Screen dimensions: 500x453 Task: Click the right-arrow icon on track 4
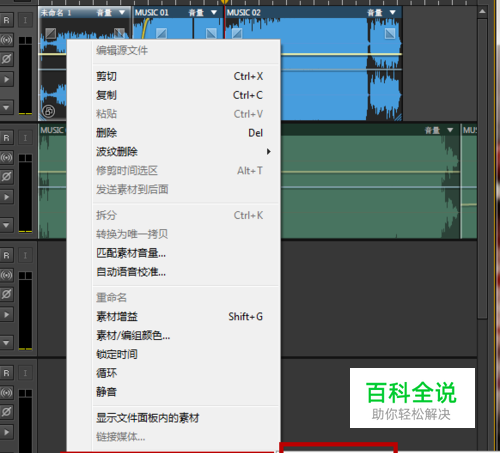point(6,432)
